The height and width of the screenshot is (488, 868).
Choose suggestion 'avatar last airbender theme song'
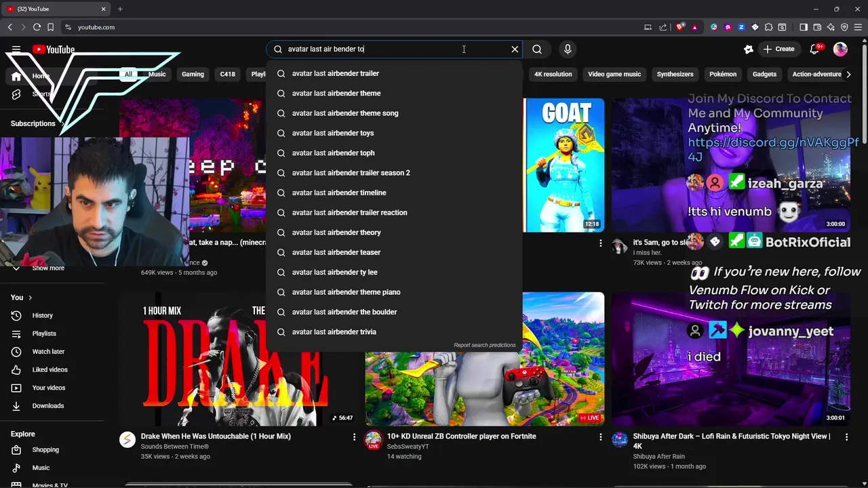(x=394, y=113)
